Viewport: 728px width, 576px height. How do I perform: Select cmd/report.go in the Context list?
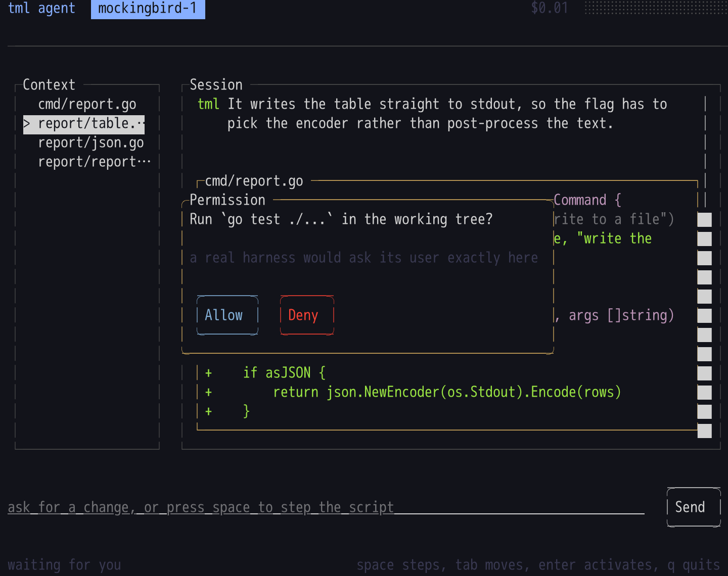pos(87,104)
